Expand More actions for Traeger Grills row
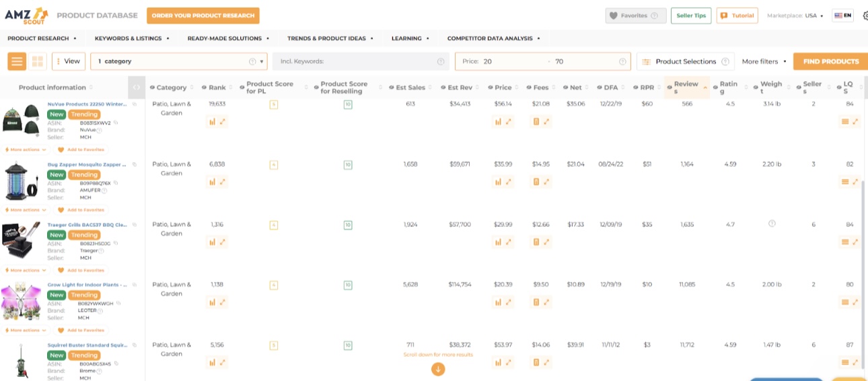The image size is (868, 381). tap(26, 270)
